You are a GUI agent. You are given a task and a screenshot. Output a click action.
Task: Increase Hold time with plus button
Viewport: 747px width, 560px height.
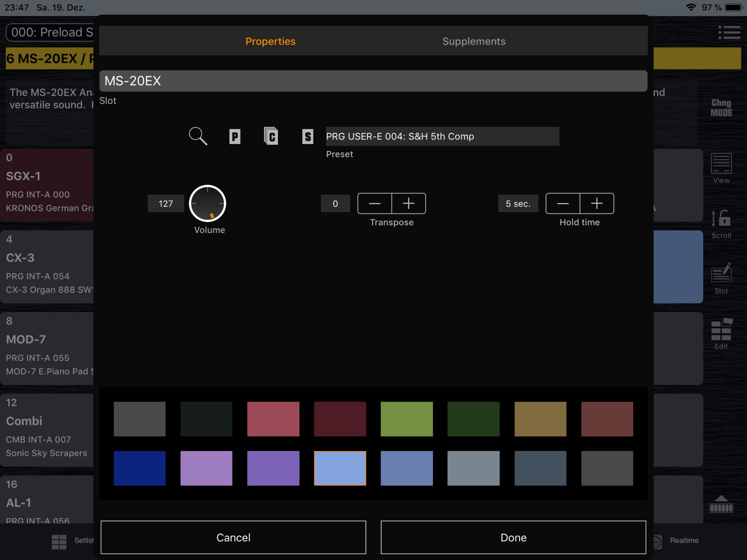click(x=597, y=203)
